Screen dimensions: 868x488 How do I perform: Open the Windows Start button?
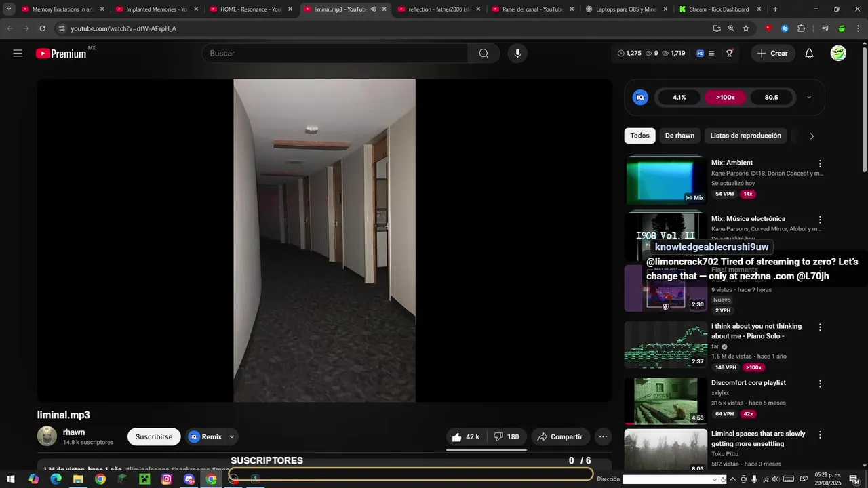pos(12,479)
